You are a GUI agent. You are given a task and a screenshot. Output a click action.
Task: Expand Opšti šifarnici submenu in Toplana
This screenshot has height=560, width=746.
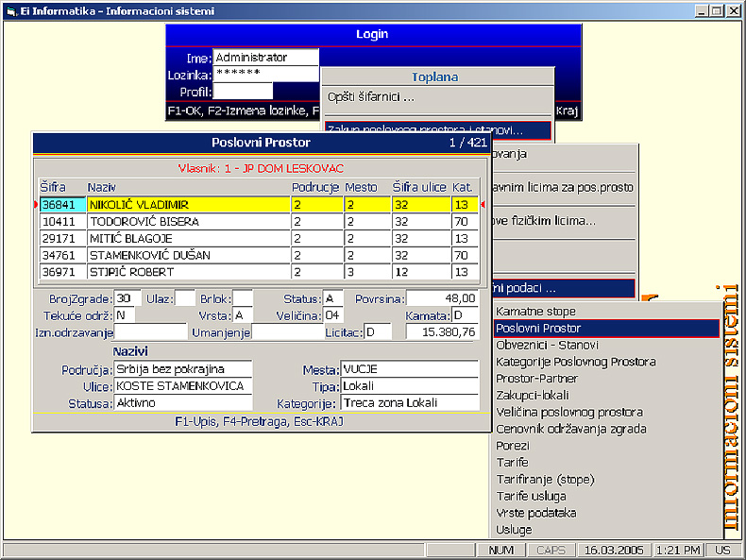[371, 96]
